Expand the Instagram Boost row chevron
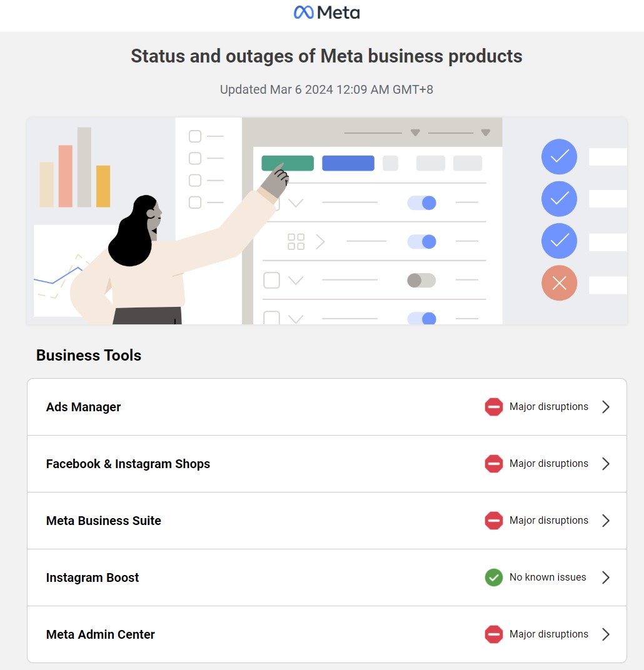 [x=605, y=577]
